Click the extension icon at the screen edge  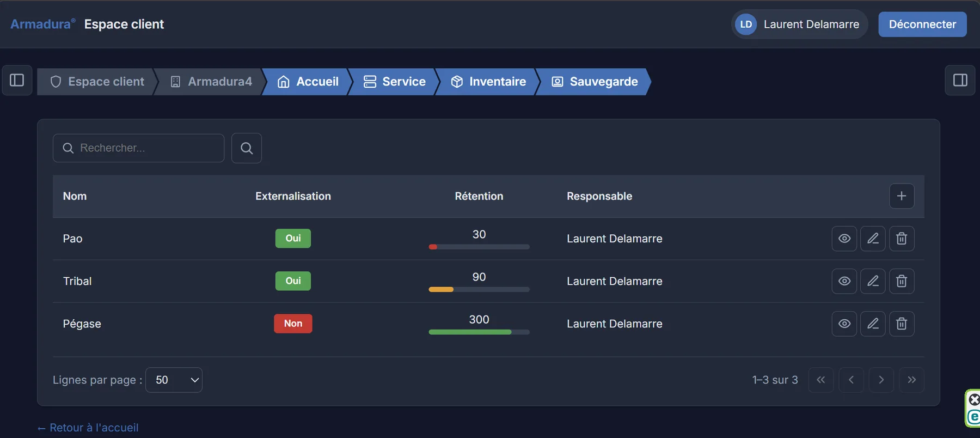point(973,408)
